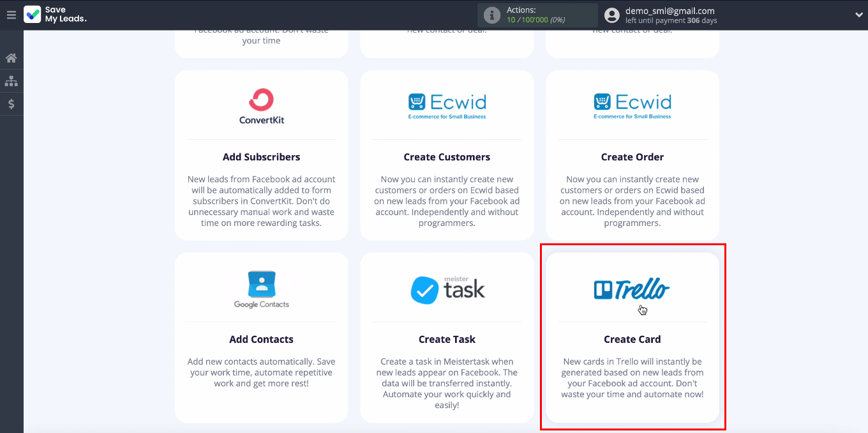Screen dimensions: 868x433
Task: Click the ConvertKit logo
Action: point(262,107)
